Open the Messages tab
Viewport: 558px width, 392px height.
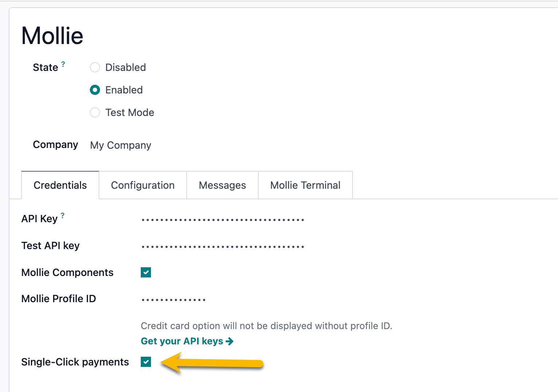[x=222, y=185]
